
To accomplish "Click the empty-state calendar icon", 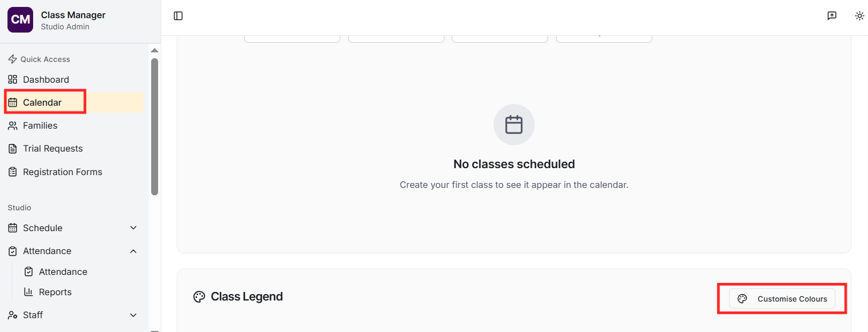I will click(514, 124).
